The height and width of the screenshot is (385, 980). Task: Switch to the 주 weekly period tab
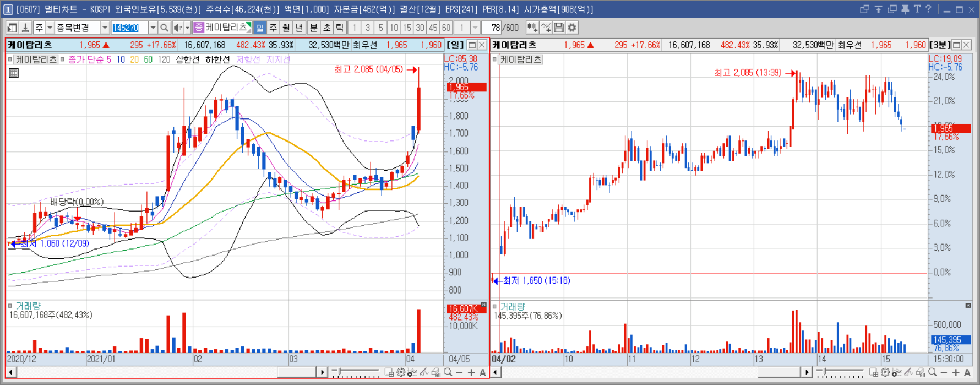[x=273, y=28]
